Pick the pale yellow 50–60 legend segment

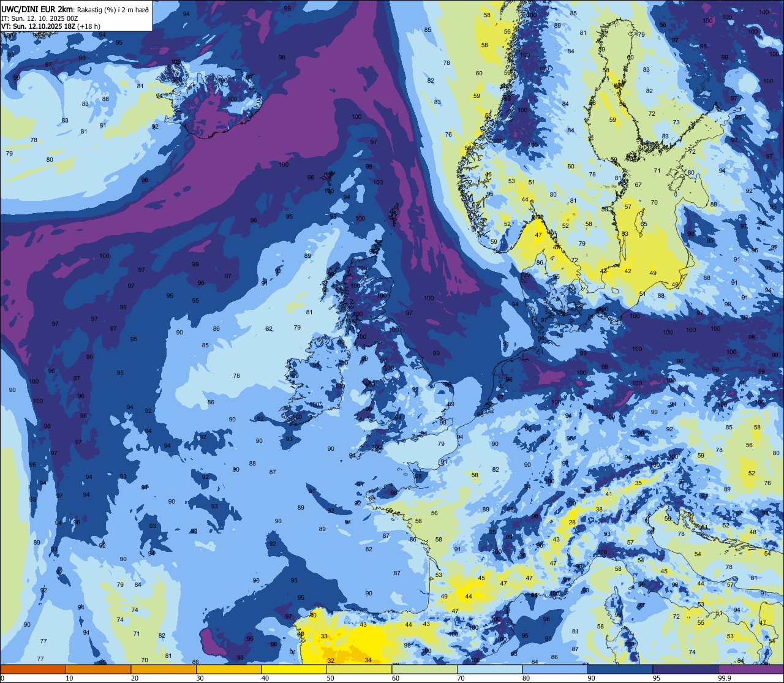pyautogui.click(x=360, y=669)
